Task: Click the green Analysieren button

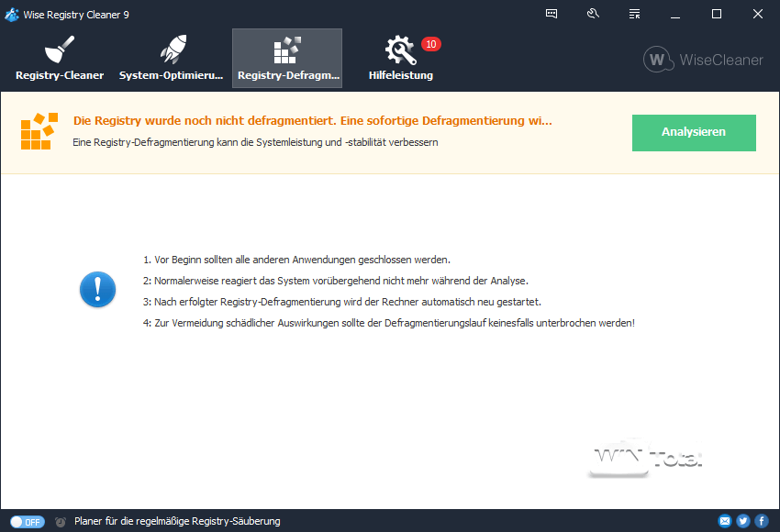Action: [694, 133]
